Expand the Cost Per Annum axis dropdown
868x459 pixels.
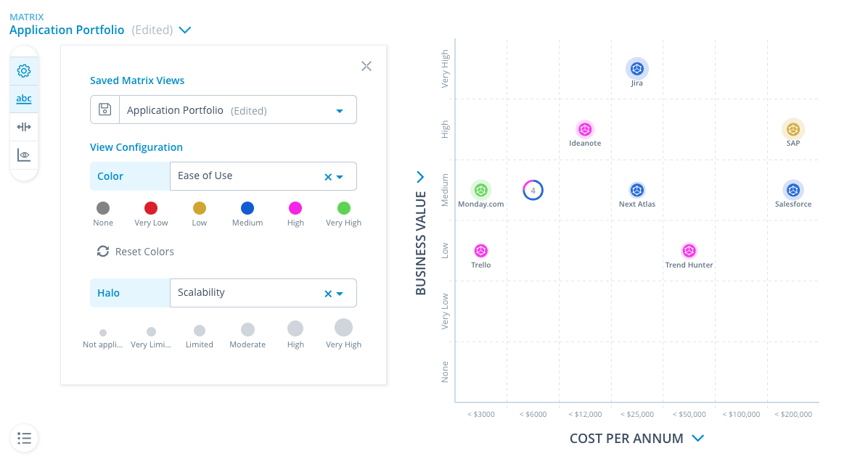click(698, 438)
